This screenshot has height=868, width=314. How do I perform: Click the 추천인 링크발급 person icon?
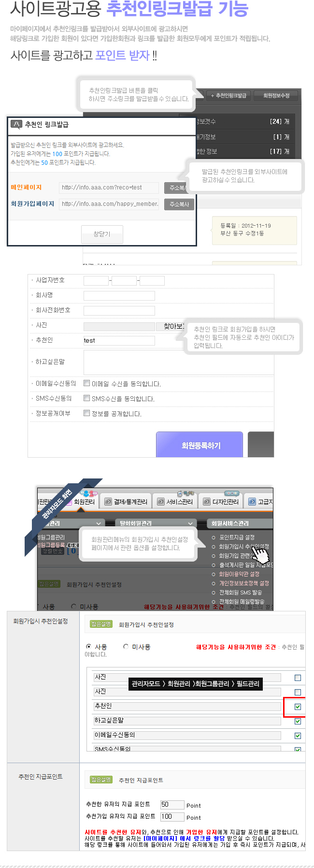click(16, 124)
